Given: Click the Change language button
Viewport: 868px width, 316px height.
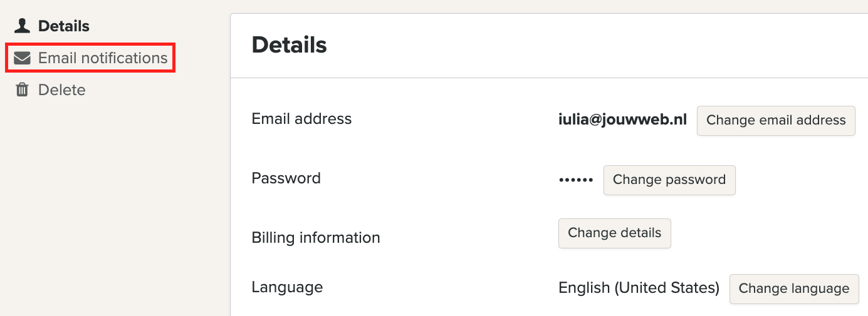Looking at the screenshot, I should (793, 289).
